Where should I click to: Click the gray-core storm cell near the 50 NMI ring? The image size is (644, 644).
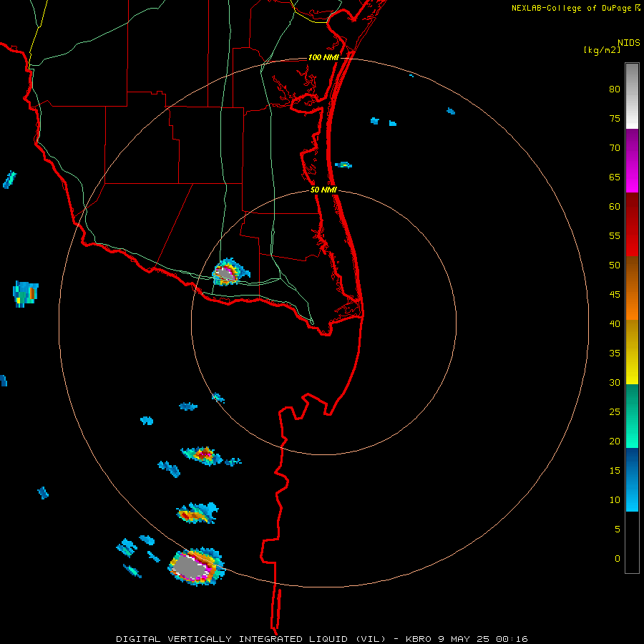230,272
